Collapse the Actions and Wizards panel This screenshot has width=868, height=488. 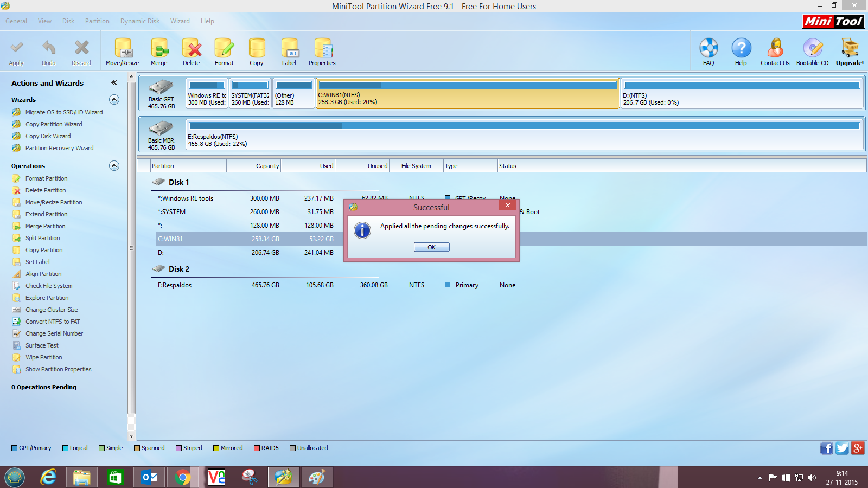(x=114, y=83)
